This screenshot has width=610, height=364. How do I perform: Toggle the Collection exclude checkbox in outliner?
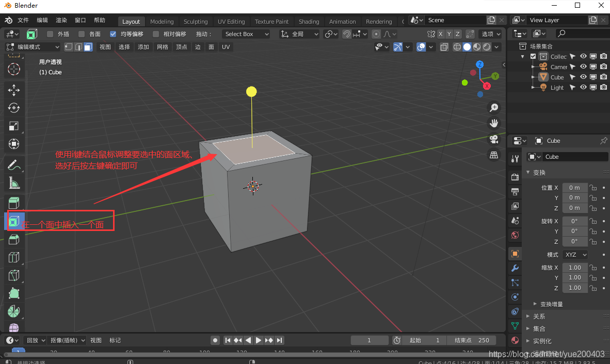tap(533, 56)
